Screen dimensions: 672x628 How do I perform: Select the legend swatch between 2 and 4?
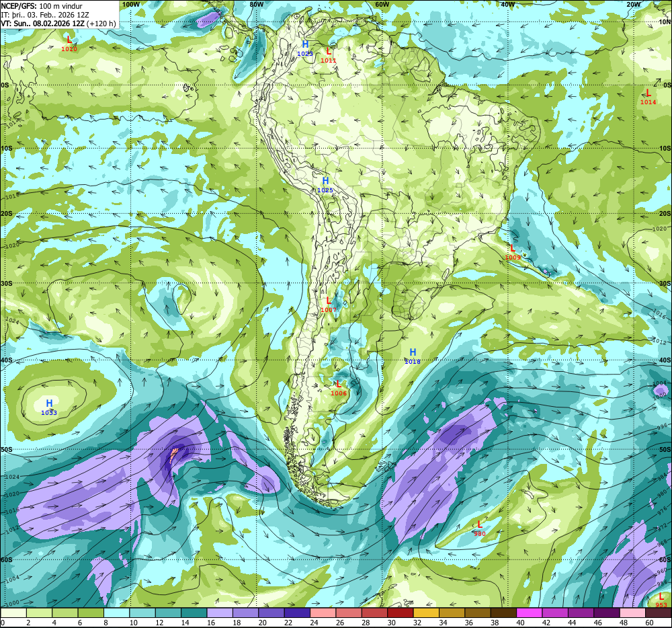(40, 613)
